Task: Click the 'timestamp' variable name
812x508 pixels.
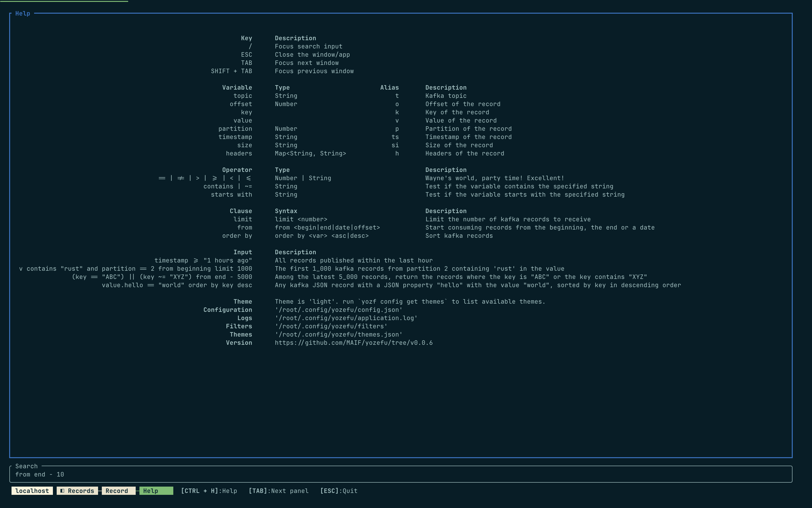Action: click(x=235, y=137)
